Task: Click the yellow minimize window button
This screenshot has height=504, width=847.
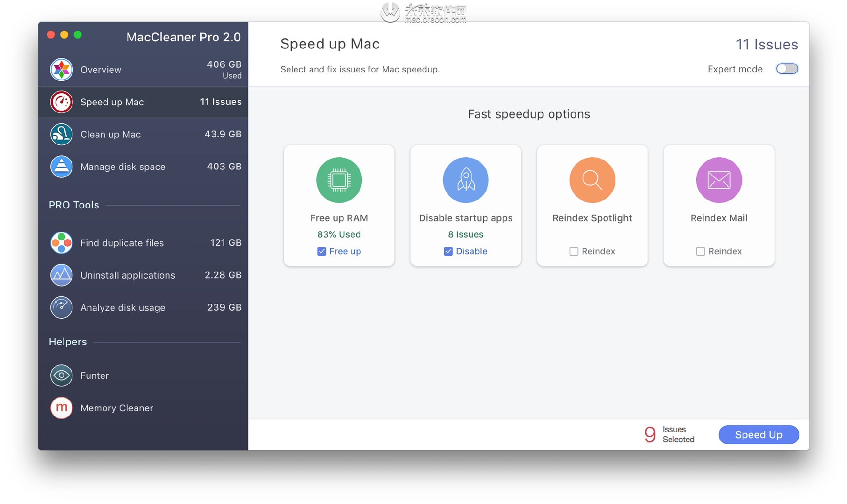Action: (x=64, y=35)
